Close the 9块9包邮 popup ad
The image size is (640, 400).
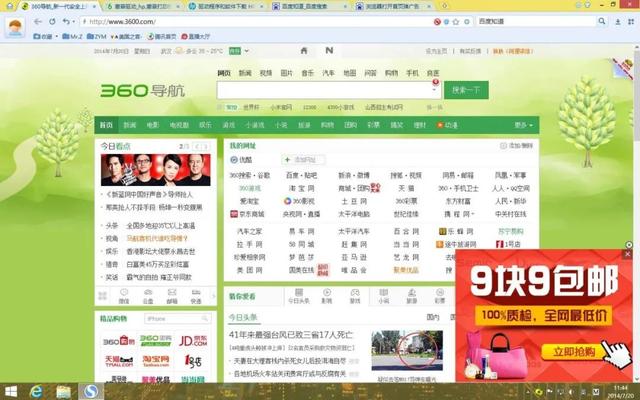tap(627, 254)
